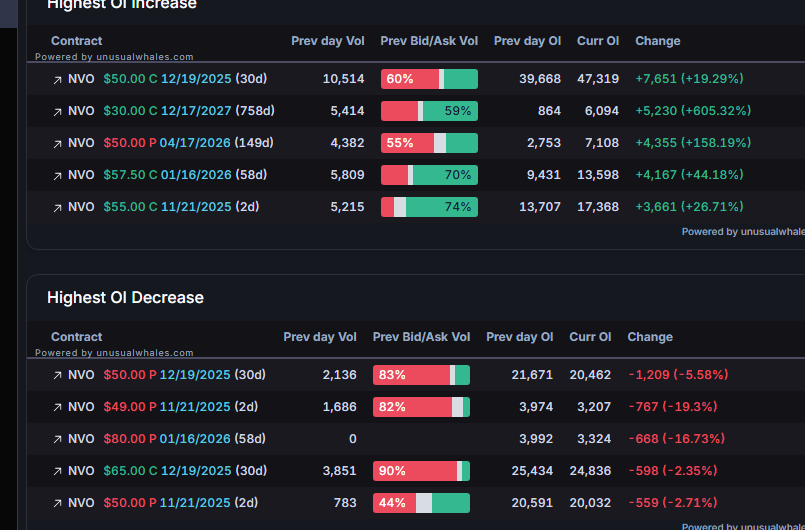The width and height of the screenshot is (805, 530).
Task: Click the 90% bid/ask volume bar
Action: [421, 471]
